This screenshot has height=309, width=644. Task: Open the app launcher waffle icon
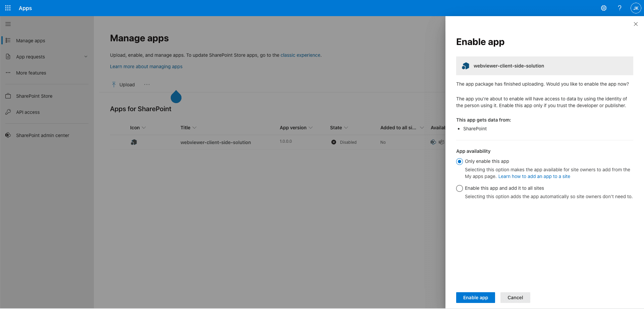[x=8, y=8]
